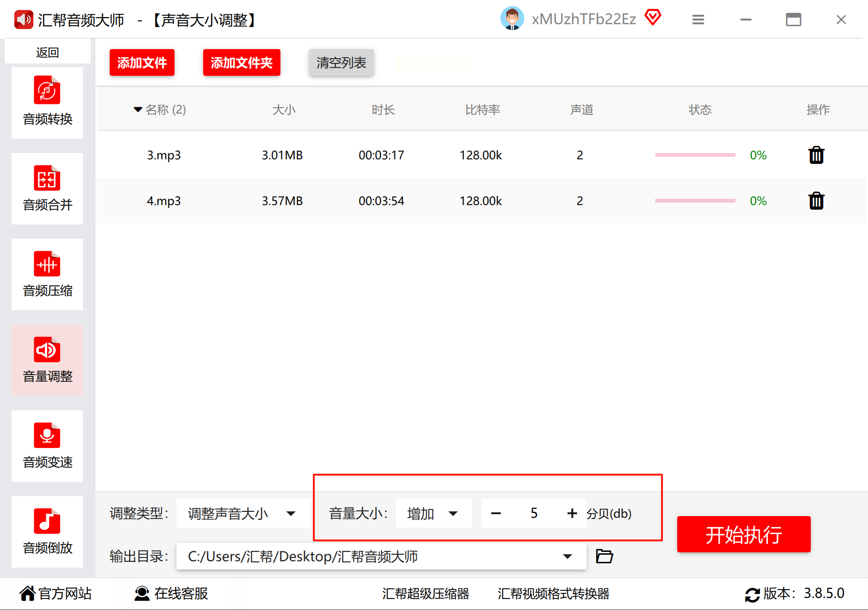Delete 4.mp3 with its trash icon
Image resolution: width=868 pixels, height=610 pixels.
[x=816, y=201]
